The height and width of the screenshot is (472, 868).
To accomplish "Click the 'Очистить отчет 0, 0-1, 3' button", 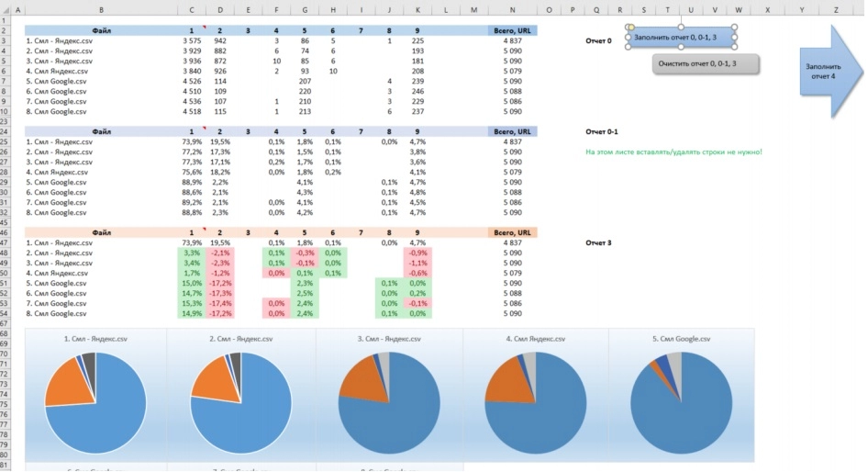I will (x=706, y=63).
